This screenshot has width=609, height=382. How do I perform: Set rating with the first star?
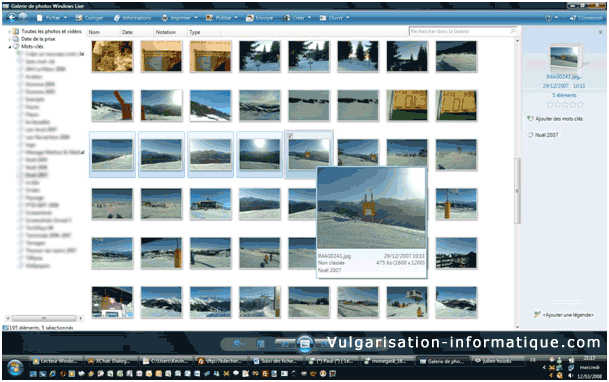[x=550, y=104]
